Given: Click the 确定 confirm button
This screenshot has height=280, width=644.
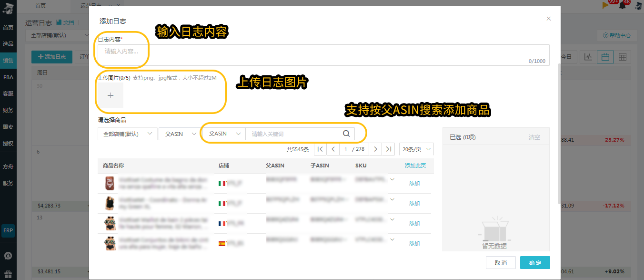Looking at the screenshot, I should point(535,263).
